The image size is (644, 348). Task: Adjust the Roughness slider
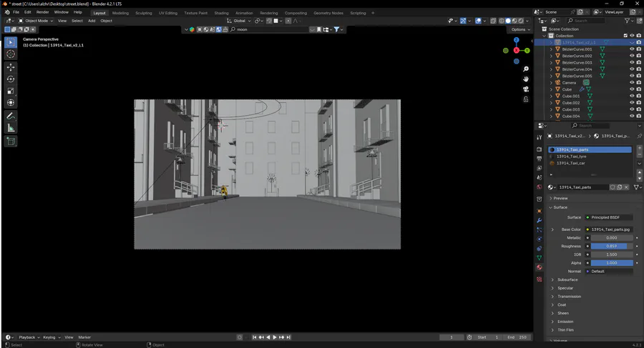click(612, 247)
